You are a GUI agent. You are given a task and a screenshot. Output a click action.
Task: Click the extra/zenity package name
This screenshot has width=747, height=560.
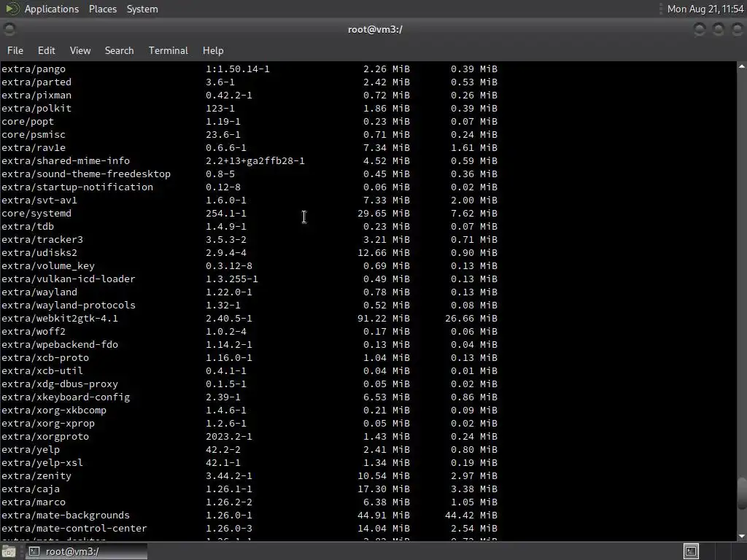36,476
